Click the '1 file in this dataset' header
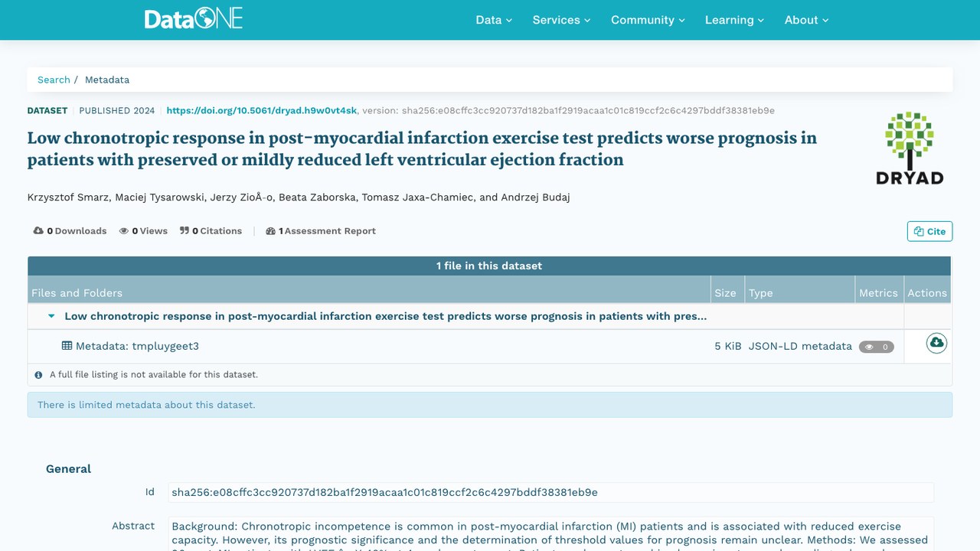980x551 pixels. pos(489,266)
